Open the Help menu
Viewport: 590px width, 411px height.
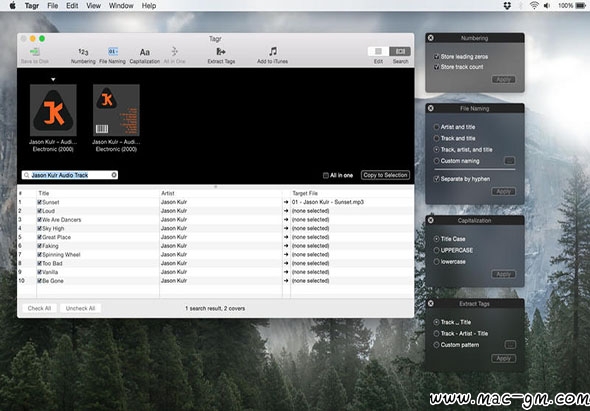pos(149,6)
